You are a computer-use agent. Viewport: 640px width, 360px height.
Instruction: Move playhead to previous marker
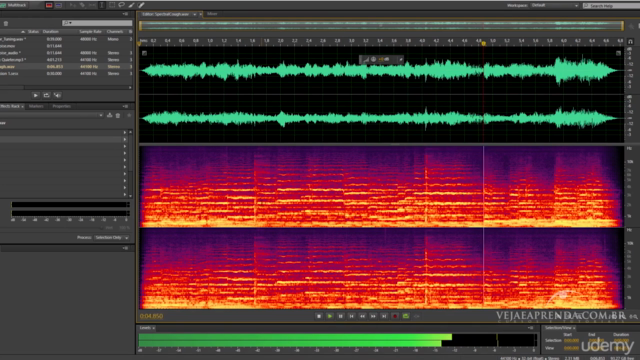point(351,316)
